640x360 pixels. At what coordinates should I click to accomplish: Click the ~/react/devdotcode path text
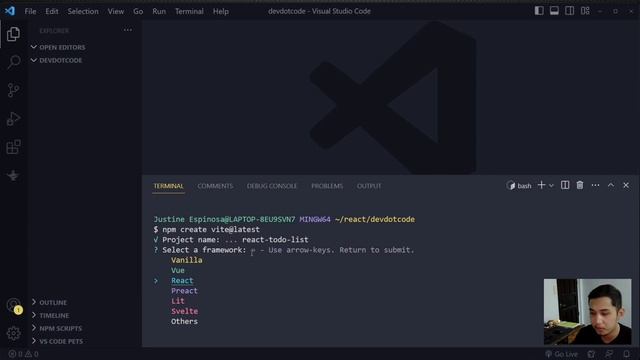click(x=375, y=219)
